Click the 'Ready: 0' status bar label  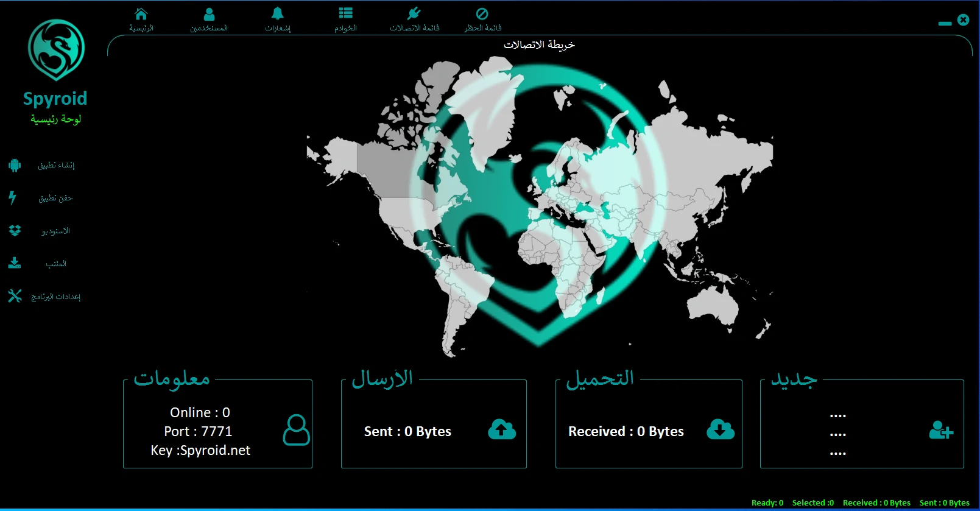click(x=767, y=502)
